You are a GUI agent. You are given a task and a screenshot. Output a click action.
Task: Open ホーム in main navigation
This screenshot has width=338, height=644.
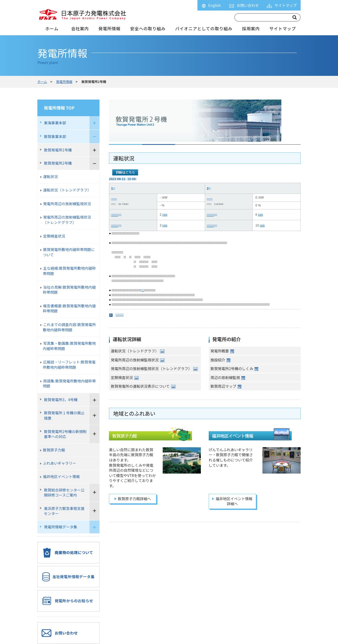tap(52, 29)
